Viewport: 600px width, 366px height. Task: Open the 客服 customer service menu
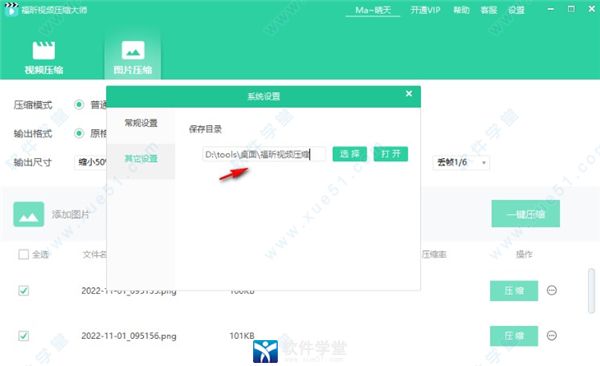click(489, 10)
